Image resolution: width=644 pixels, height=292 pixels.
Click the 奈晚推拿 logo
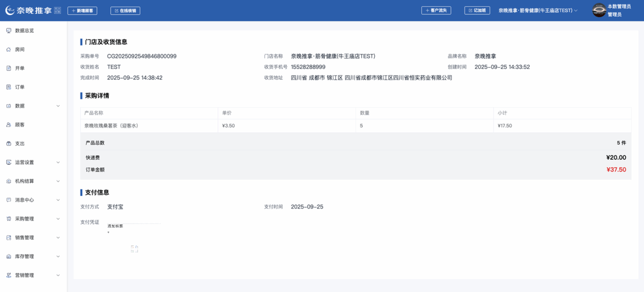[28, 11]
